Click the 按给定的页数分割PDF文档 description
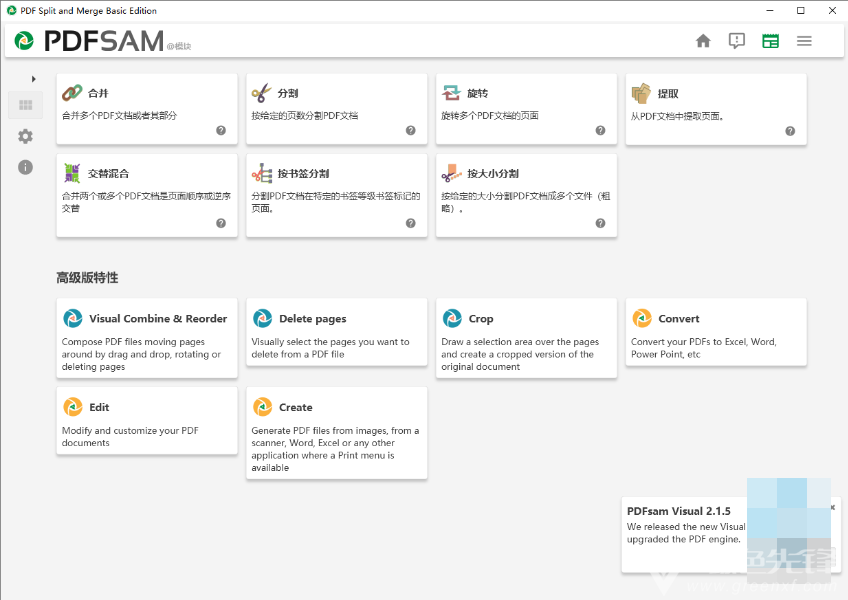 304,115
